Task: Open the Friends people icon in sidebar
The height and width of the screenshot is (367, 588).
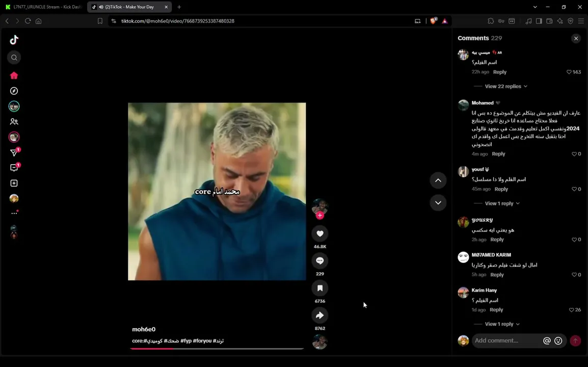Action: click(x=14, y=122)
